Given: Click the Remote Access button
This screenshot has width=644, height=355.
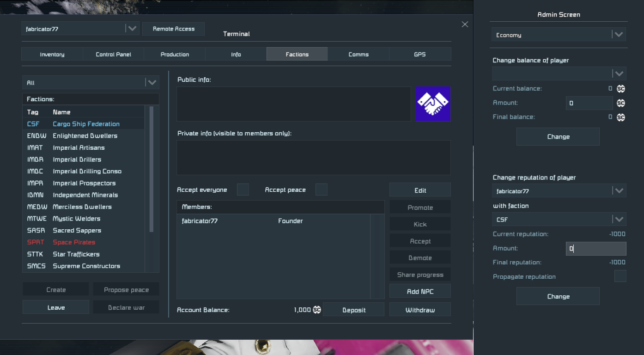Looking at the screenshot, I should 173,29.
